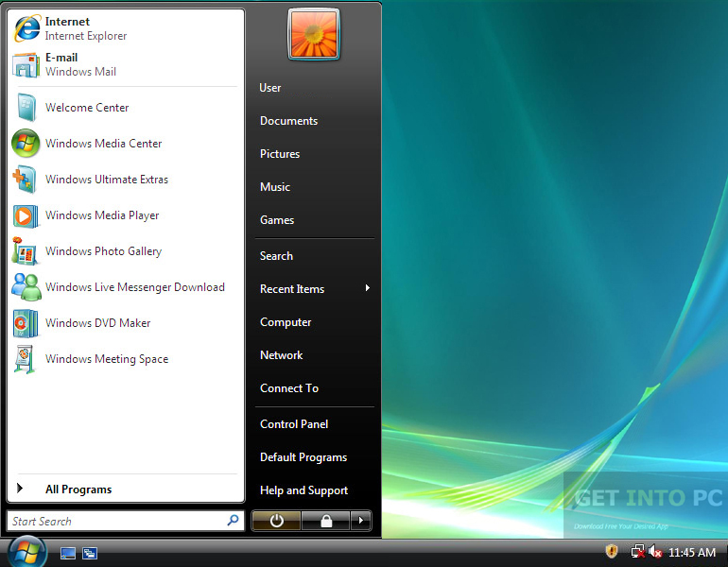
Task: Select 'Welcome Center' label text
Action: pos(87,107)
